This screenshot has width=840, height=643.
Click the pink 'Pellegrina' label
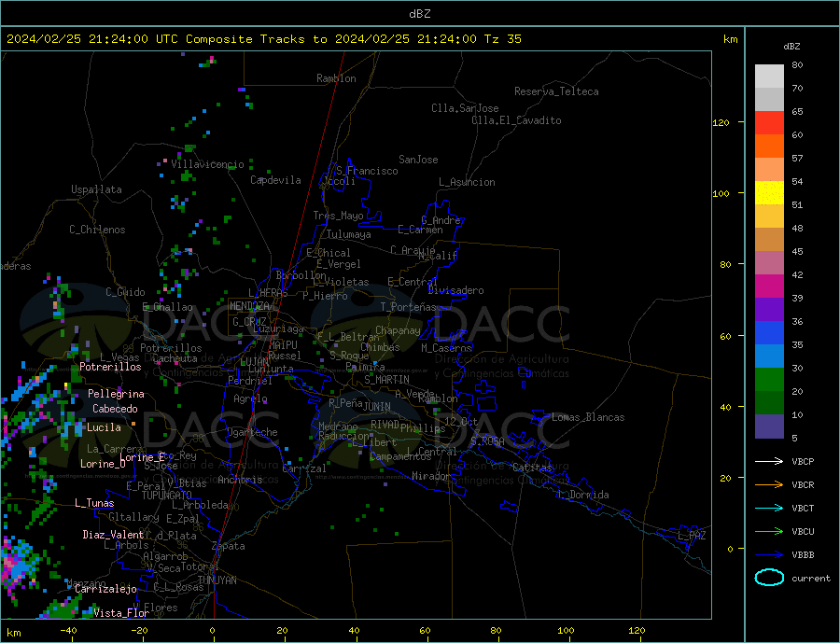pos(116,394)
